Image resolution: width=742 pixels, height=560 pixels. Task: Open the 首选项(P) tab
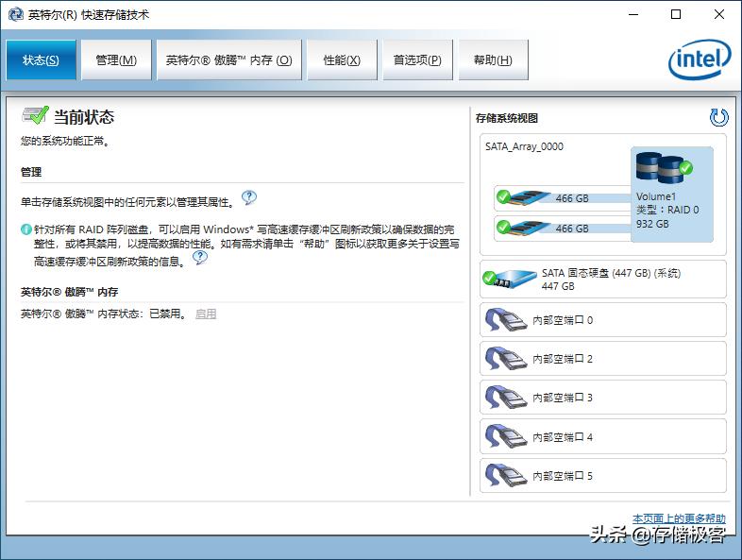[x=417, y=60]
